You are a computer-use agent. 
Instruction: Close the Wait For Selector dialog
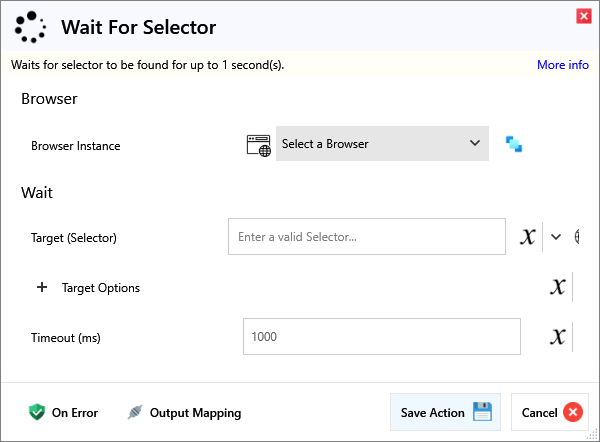pyautogui.click(x=583, y=16)
